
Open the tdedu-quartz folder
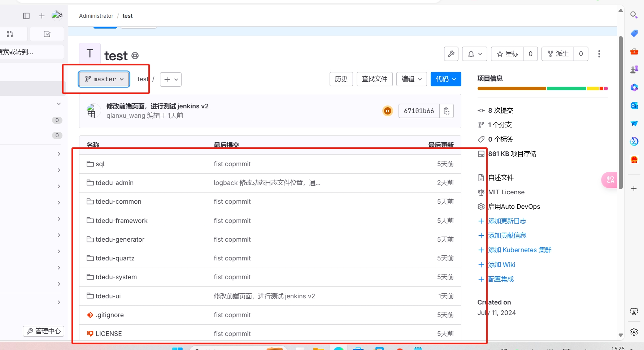coord(115,258)
